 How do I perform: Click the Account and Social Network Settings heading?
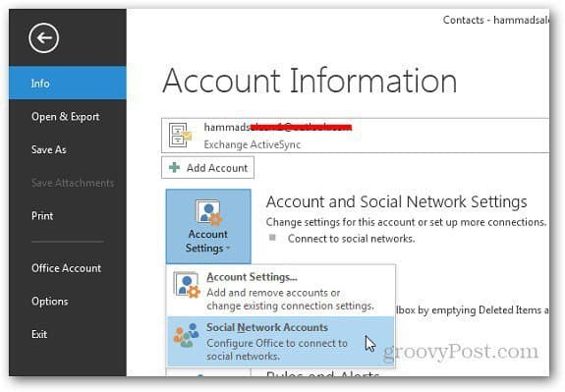396,201
